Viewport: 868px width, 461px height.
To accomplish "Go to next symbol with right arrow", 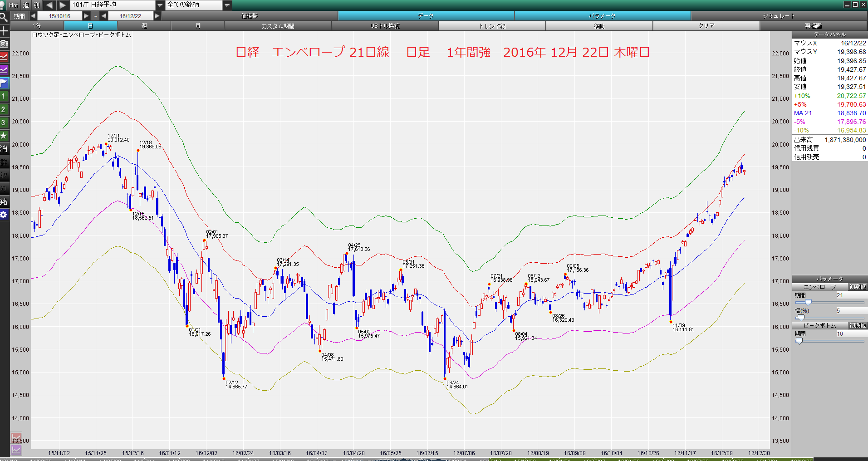I will click(63, 5).
